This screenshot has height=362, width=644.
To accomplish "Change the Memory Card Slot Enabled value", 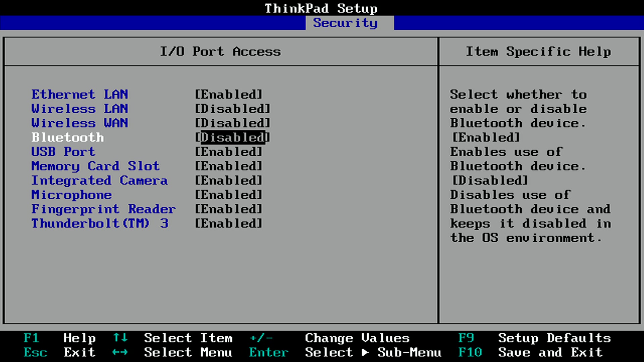I will click(228, 166).
